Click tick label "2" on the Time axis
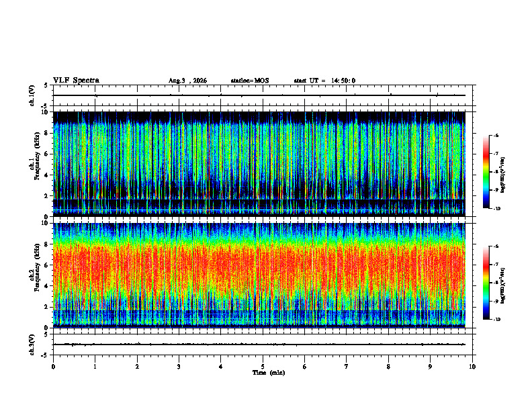The width and height of the screenshot is (532, 411). tap(137, 367)
